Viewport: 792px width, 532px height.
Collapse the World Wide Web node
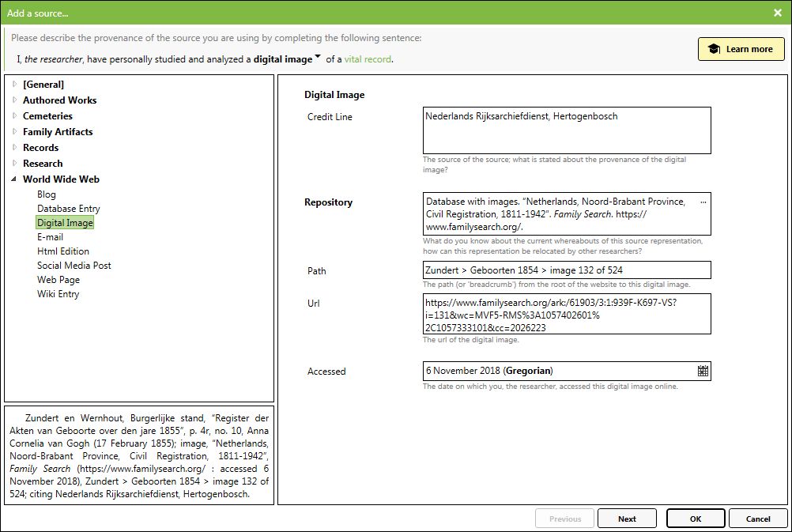pos(14,179)
